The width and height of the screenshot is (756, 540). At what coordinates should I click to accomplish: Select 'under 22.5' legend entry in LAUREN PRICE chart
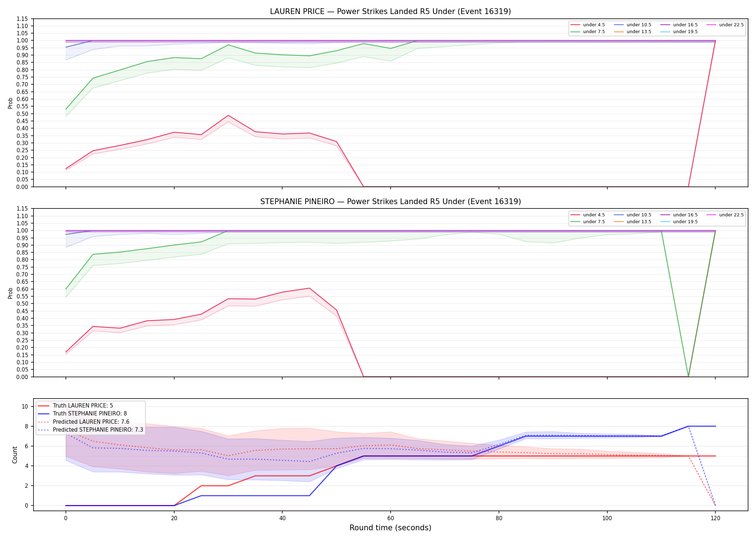pyautogui.click(x=725, y=25)
